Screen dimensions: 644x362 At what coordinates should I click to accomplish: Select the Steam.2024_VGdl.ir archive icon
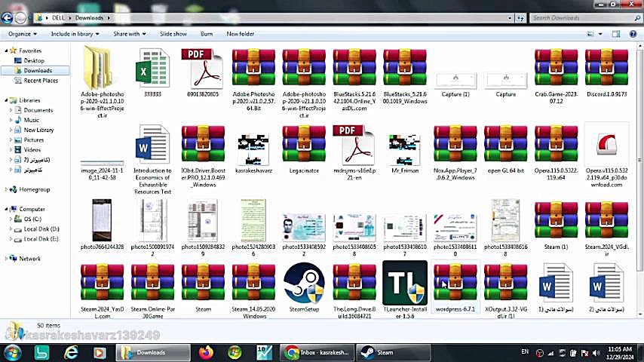click(606, 220)
